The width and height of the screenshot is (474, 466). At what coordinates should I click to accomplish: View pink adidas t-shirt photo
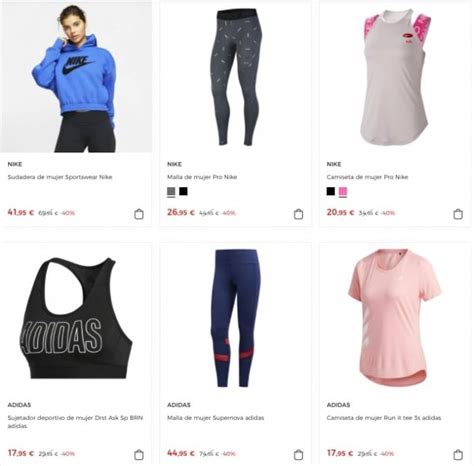tap(395, 318)
